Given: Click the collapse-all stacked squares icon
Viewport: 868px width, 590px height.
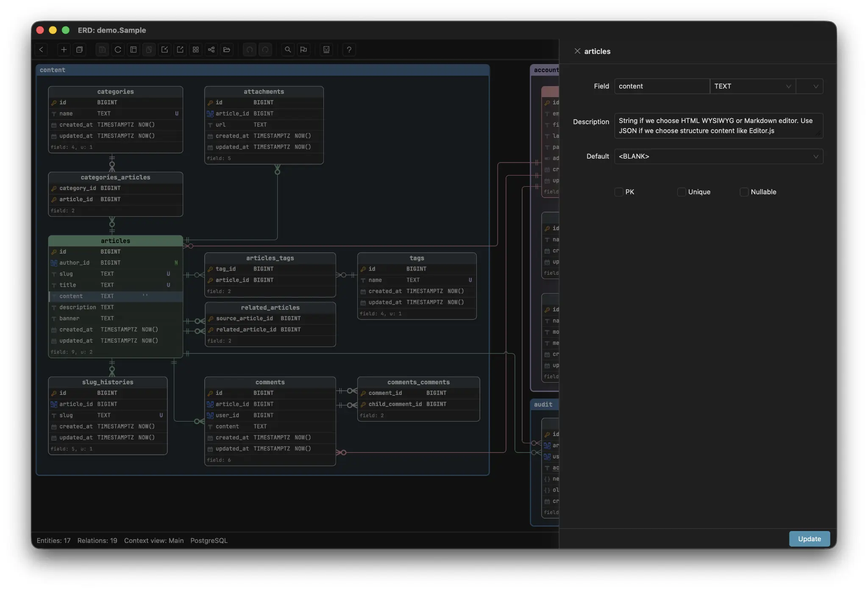Looking at the screenshot, I should (x=79, y=50).
